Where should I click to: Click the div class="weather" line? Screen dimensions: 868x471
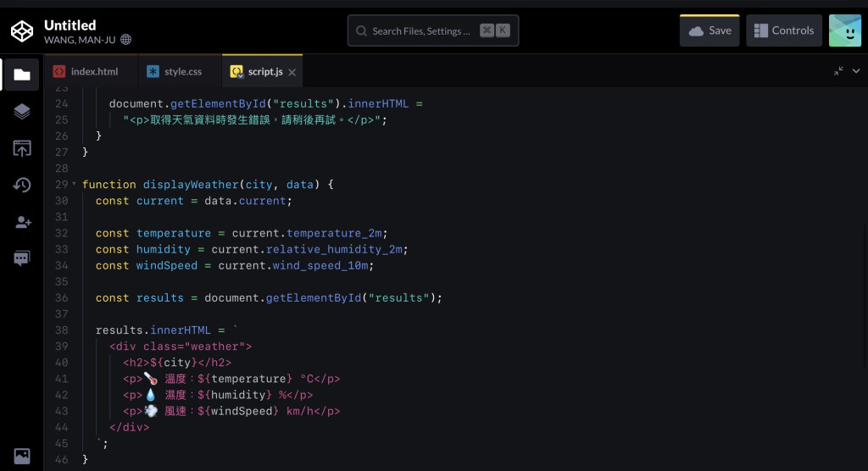pyautogui.click(x=181, y=346)
